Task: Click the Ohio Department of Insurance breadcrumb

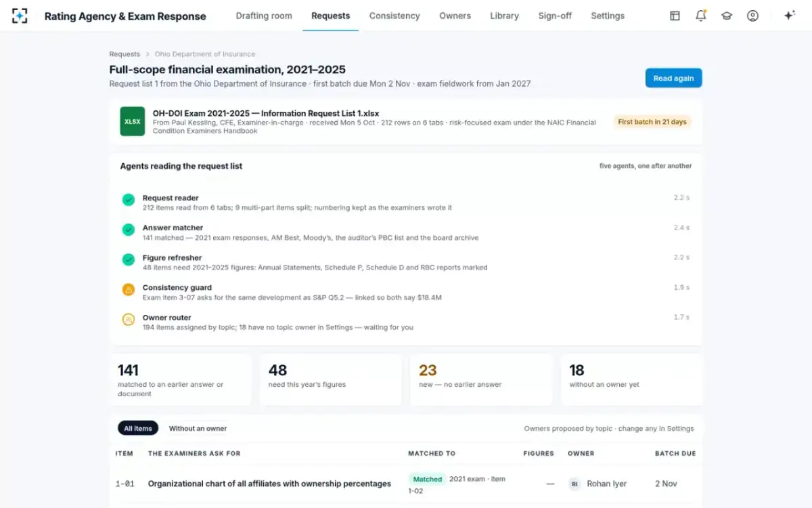Action: click(x=205, y=54)
